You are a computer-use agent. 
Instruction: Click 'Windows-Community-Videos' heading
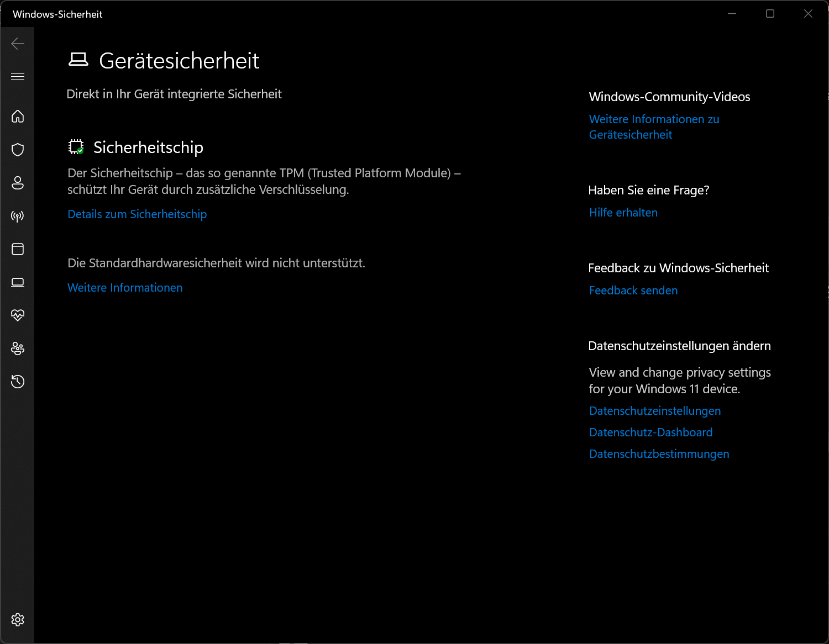tap(669, 97)
